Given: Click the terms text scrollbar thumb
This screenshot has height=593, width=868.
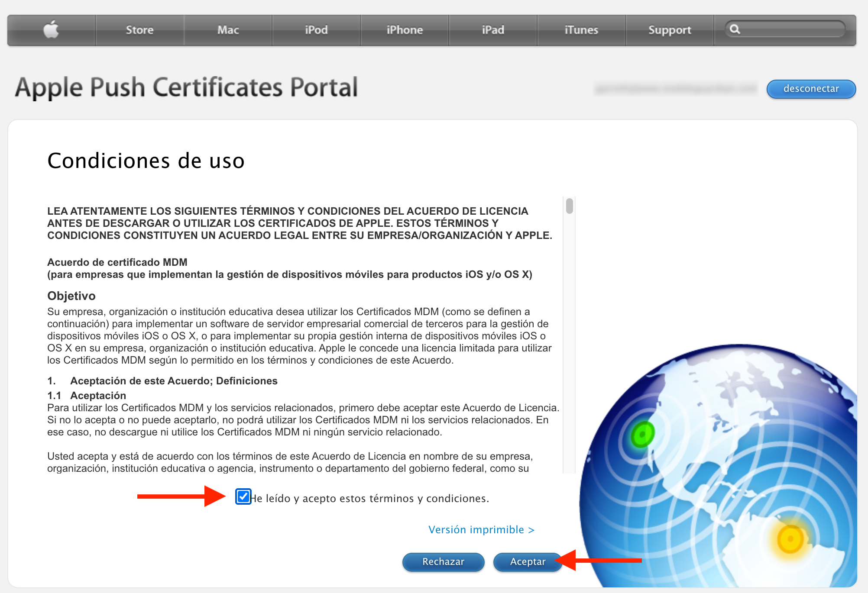Looking at the screenshot, I should click(569, 206).
